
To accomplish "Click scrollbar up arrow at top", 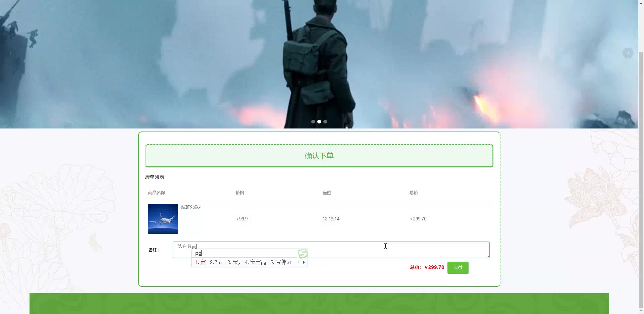I will pos(641,2).
